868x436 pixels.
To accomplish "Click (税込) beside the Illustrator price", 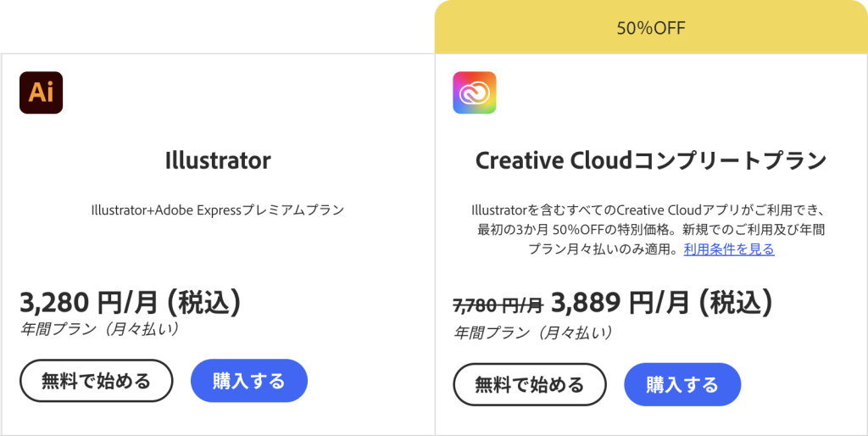I will pyautogui.click(x=203, y=303).
